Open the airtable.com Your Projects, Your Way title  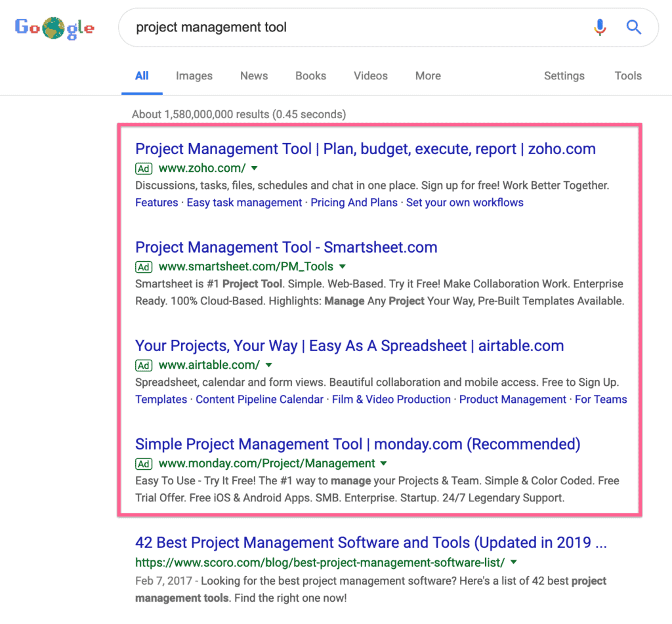[349, 346]
